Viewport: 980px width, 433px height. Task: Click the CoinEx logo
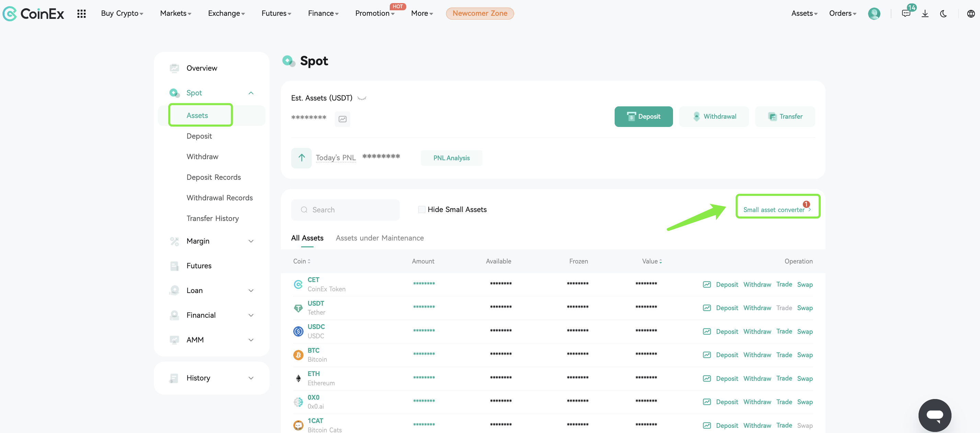pyautogui.click(x=33, y=14)
